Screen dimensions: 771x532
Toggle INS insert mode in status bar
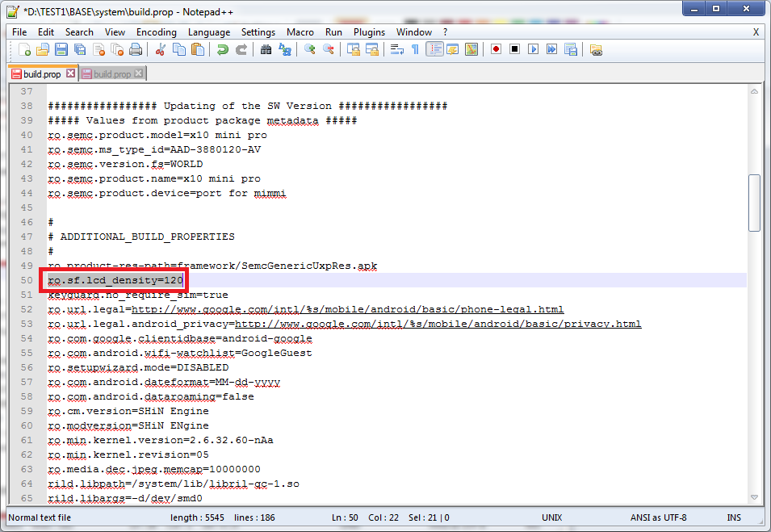[734, 517]
